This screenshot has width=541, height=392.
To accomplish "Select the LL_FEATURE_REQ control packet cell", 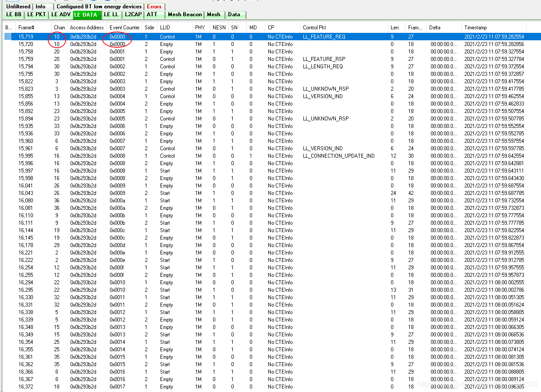I will point(324,37).
